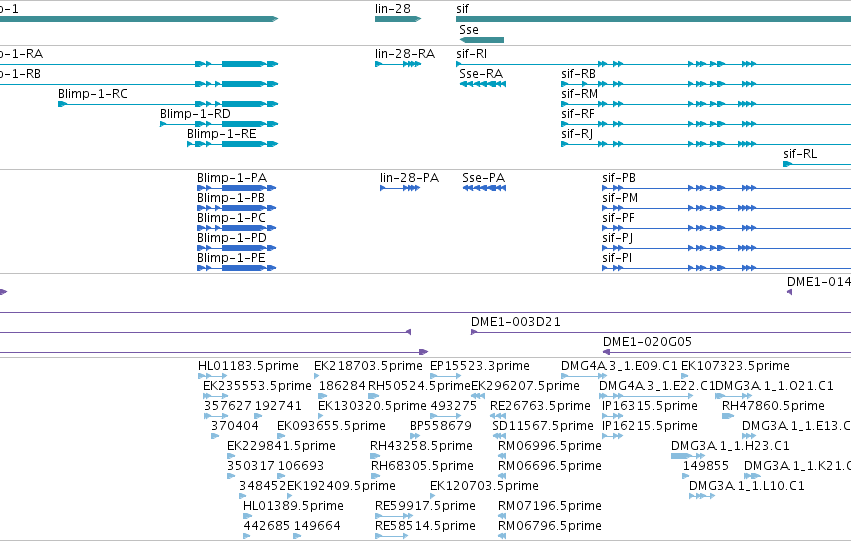Open the RE59917.5prime EST label
The height and width of the screenshot is (541, 851).
[x=426, y=506]
